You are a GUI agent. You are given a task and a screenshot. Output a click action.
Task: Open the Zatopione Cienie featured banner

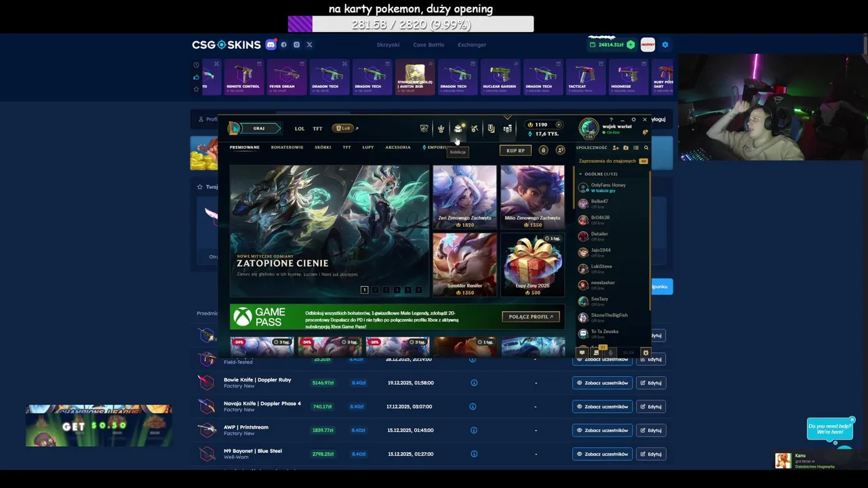pos(329,231)
